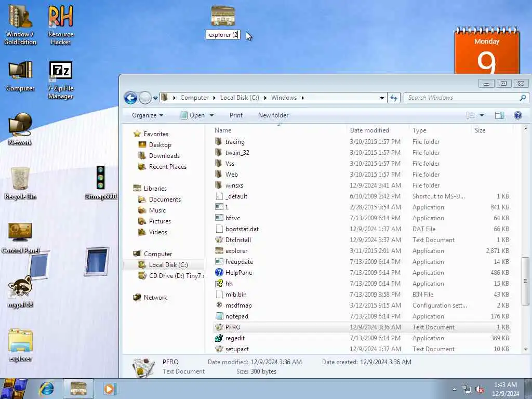Expand the arrow after Windows breadcrumb

pos(303,98)
